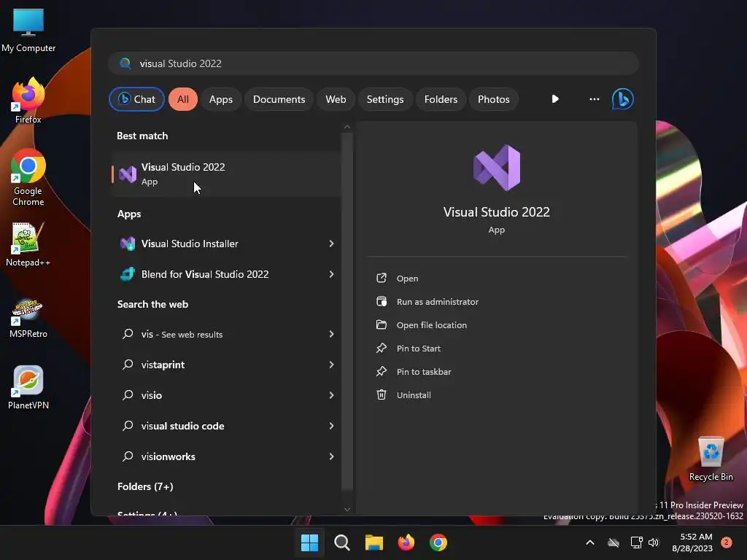Viewport: 747px width, 560px height.
Task: Open My Computer desktop icon
Action: pyautogui.click(x=28, y=29)
